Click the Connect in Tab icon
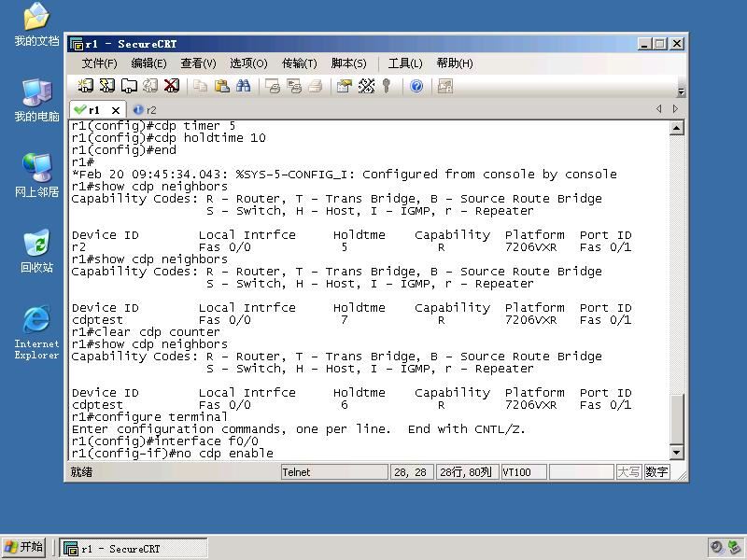Screen dimensions: 747x560 (129, 86)
